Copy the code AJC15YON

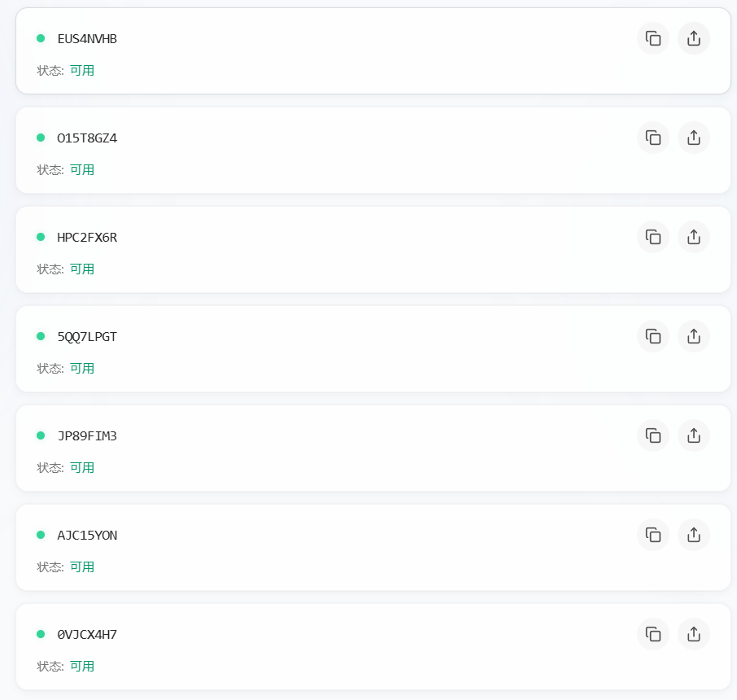[x=652, y=535]
